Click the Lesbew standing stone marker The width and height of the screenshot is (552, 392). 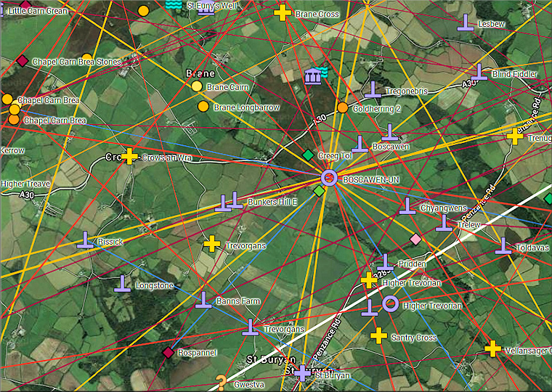pyautogui.click(x=466, y=23)
